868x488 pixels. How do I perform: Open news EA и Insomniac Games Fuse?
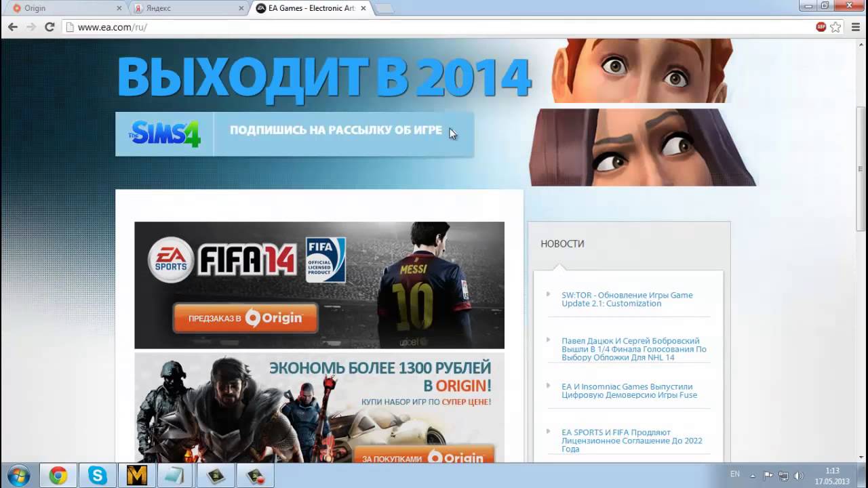click(629, 391)
